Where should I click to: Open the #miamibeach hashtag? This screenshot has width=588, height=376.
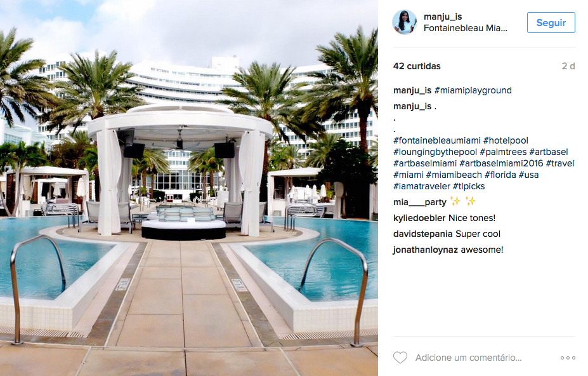click(454, 175)
